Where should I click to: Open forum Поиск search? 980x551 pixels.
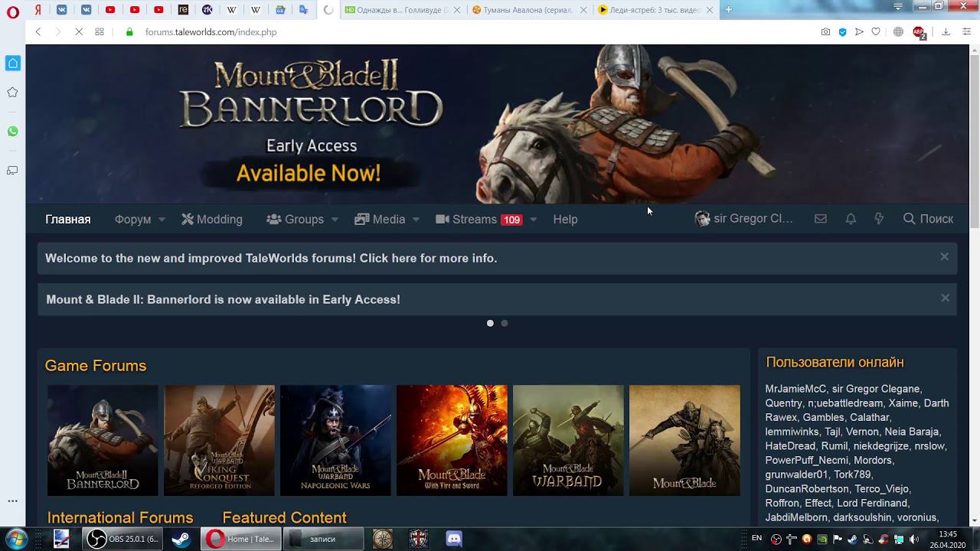coord(928,219)
